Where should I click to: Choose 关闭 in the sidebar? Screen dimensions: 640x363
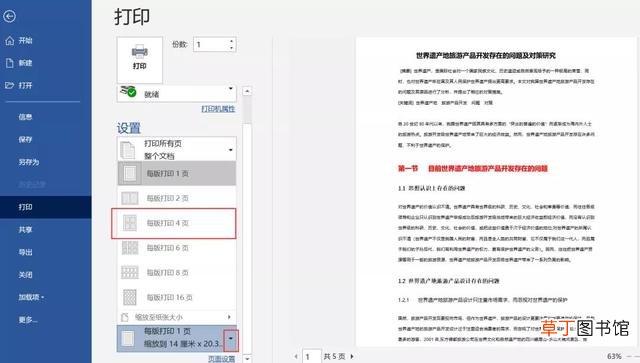point(25,275)
